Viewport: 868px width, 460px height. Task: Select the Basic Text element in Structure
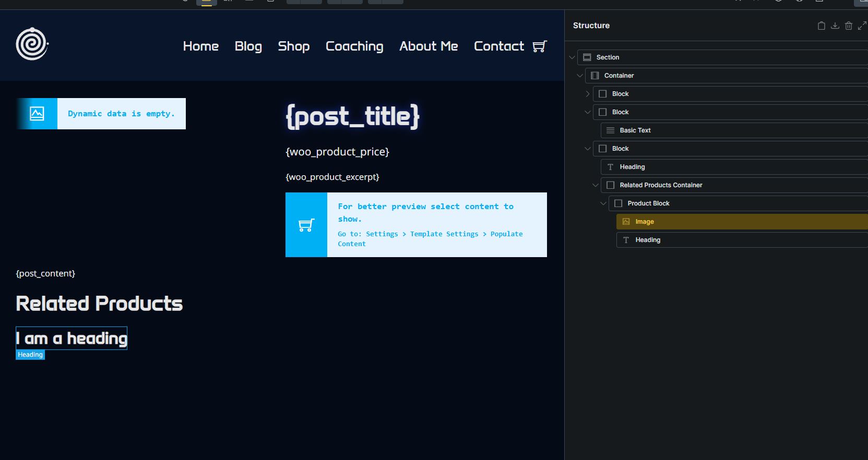(x=635, y=130)
